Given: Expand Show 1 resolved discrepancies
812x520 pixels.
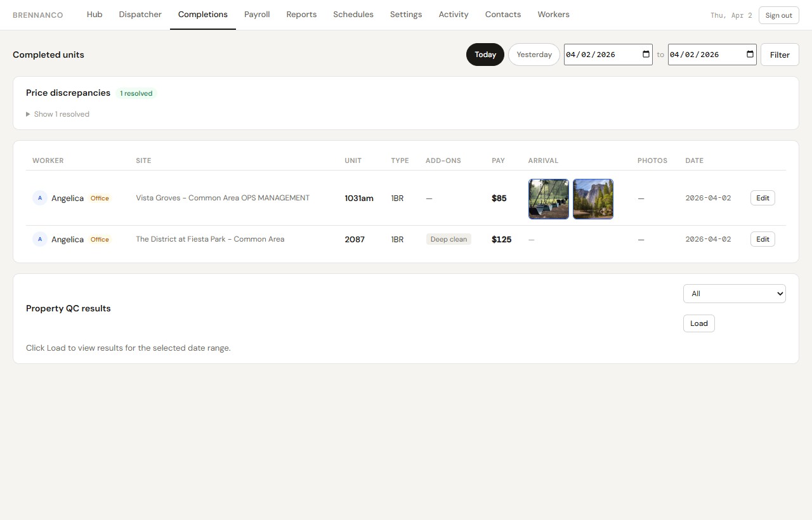Looking at the screenshot, I should point(58,114).
